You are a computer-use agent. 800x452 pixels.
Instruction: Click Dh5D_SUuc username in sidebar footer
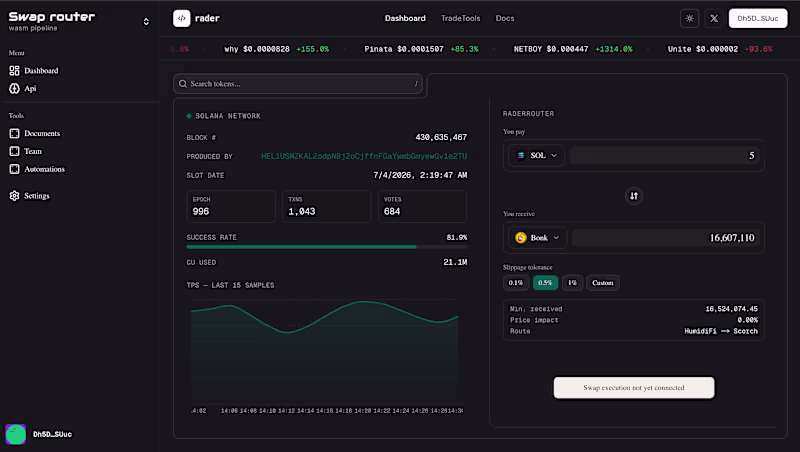click(53, 434)
